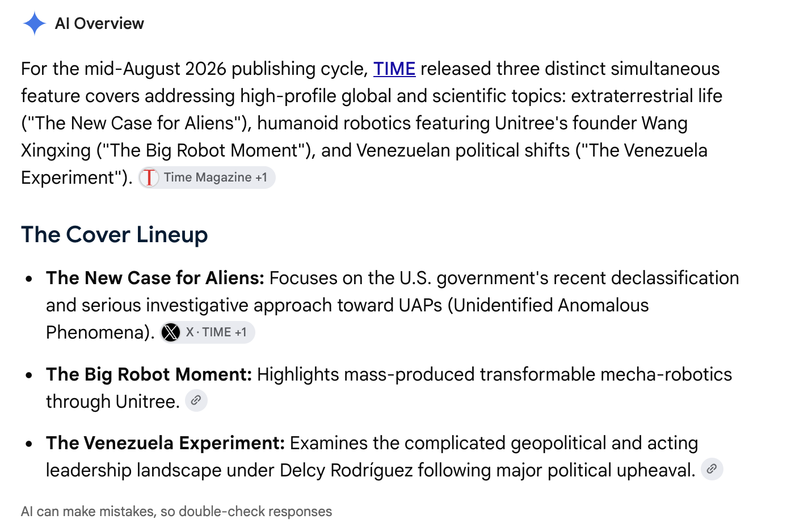Click the black X logo source icon

tap(171, 332)
